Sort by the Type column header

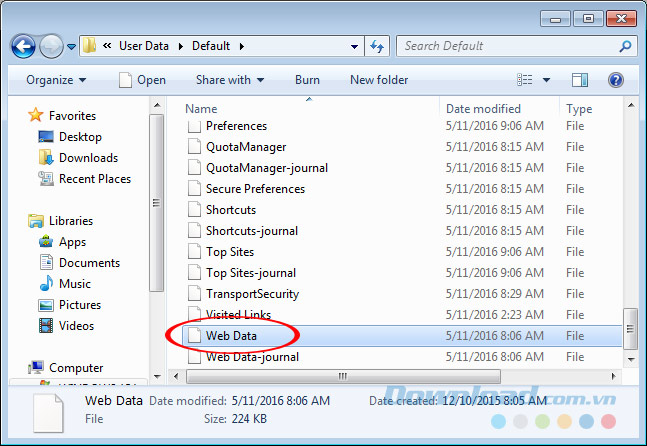579,109
